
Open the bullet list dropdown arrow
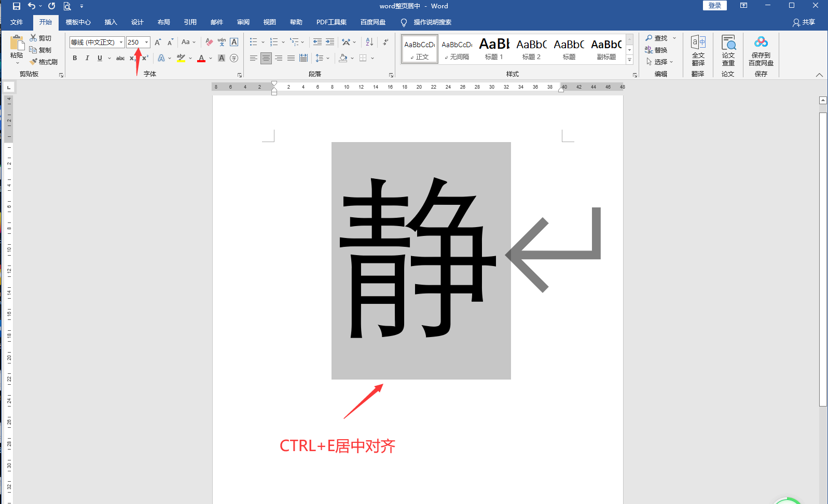coord(263,42)
